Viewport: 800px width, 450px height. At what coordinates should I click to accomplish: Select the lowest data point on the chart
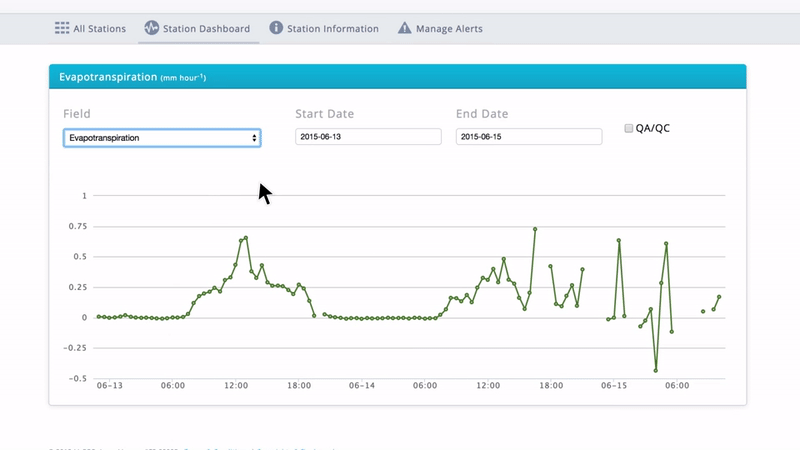[656, 371]
